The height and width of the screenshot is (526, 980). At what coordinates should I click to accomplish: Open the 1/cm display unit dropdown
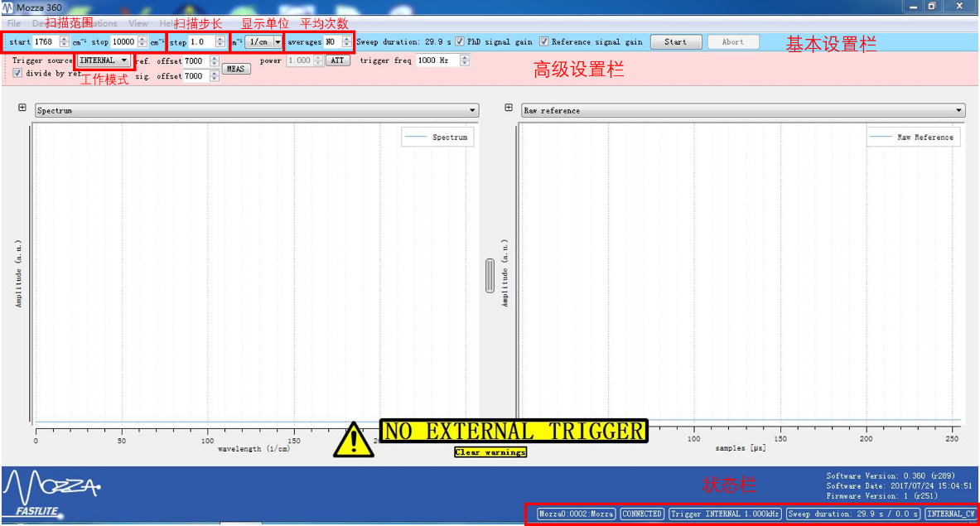pos(264,41)
